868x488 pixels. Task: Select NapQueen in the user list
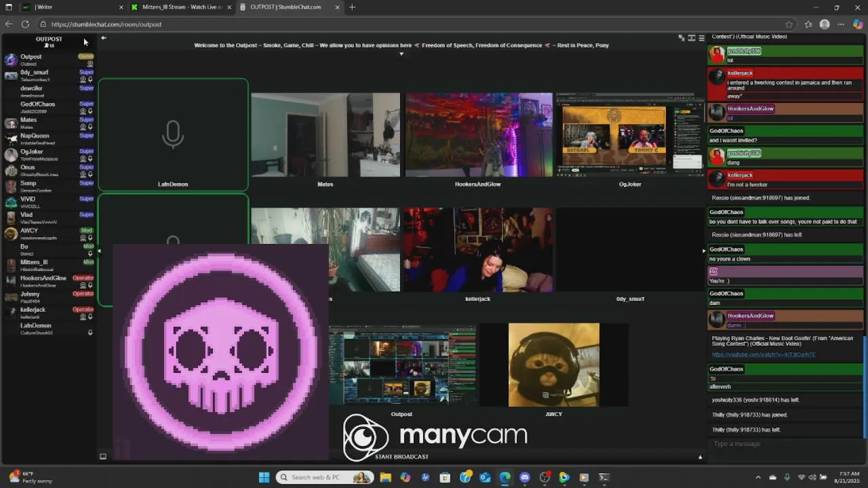tap(49, 139)
